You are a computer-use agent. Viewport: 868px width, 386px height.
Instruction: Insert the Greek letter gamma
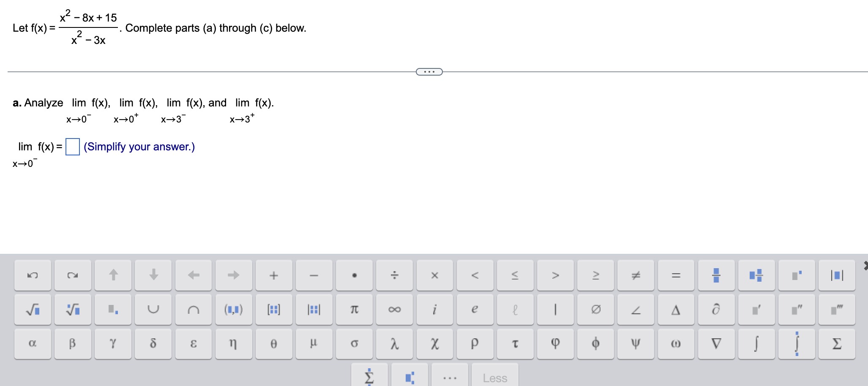click(x=113, y=344)
